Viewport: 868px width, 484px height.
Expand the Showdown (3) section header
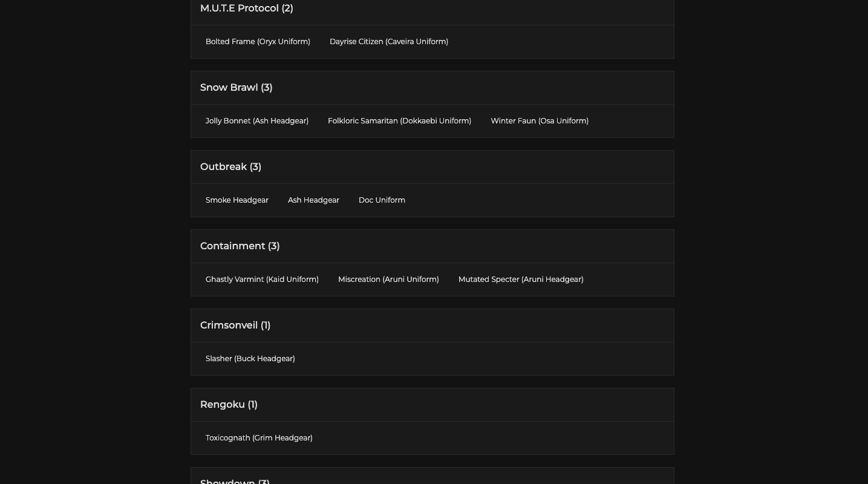(x=235, y=480)
